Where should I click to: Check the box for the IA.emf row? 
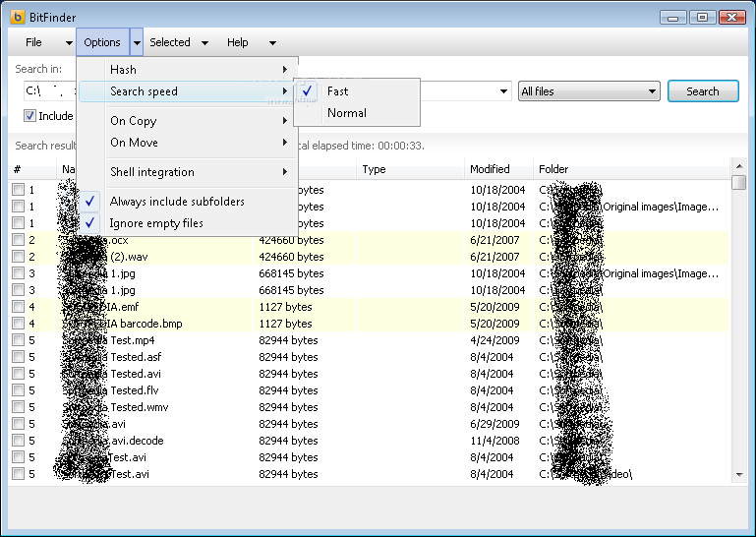(19, 307)
